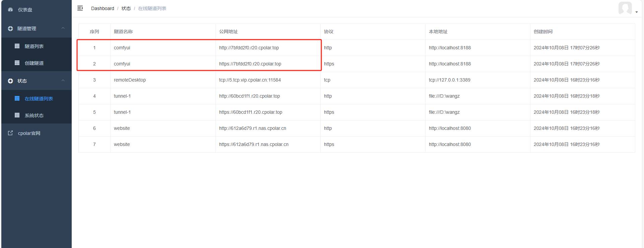This screenshot has width=644, height=248.
Task: Toggle the sidebar hamburger icon
Action: click(80, 8)
